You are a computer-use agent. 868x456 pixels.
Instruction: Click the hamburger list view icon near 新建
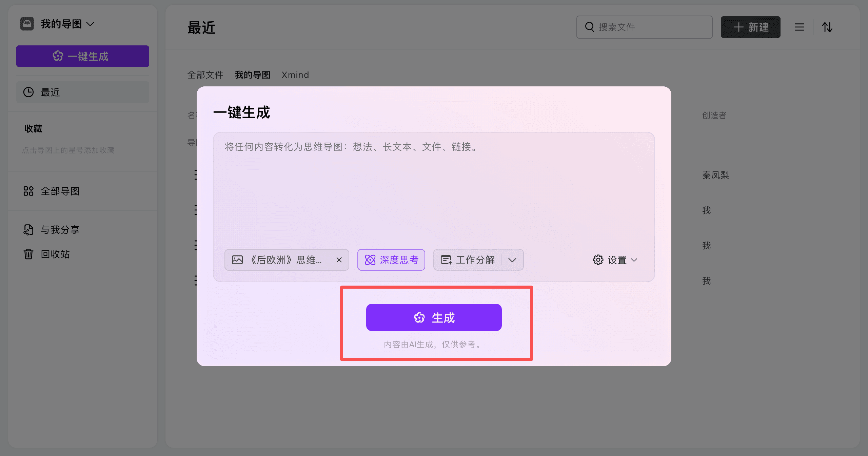(799, 27)
